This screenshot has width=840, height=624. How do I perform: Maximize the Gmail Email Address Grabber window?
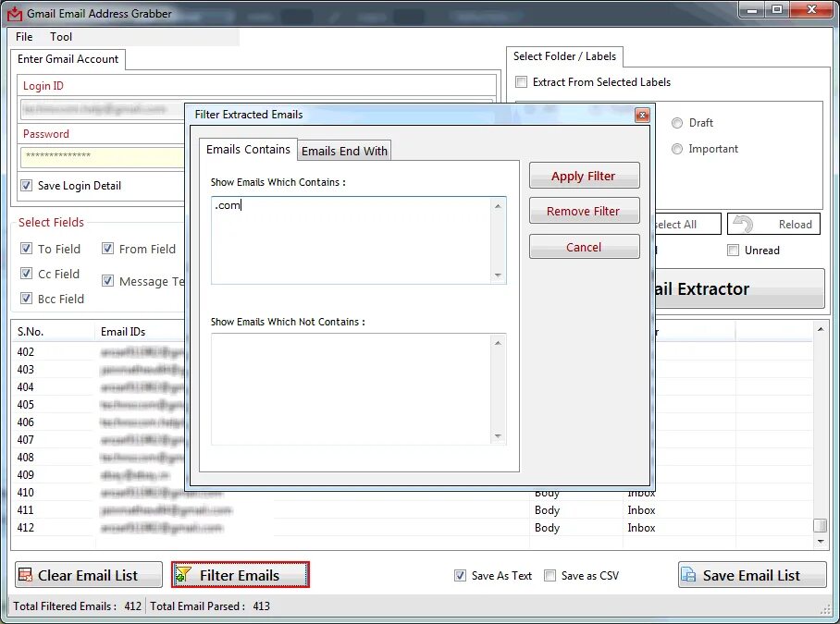pos(777,10)
